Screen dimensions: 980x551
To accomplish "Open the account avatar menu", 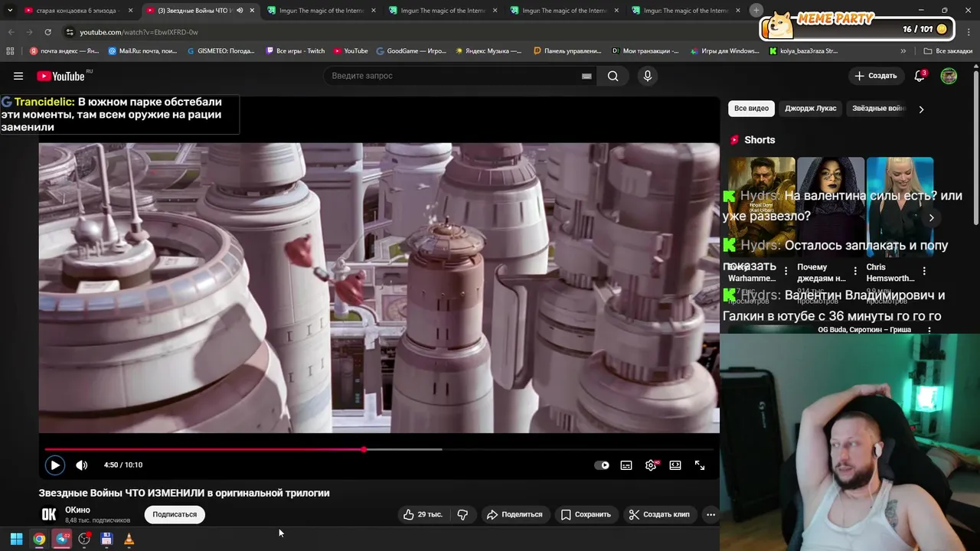I will coord(949,76).
